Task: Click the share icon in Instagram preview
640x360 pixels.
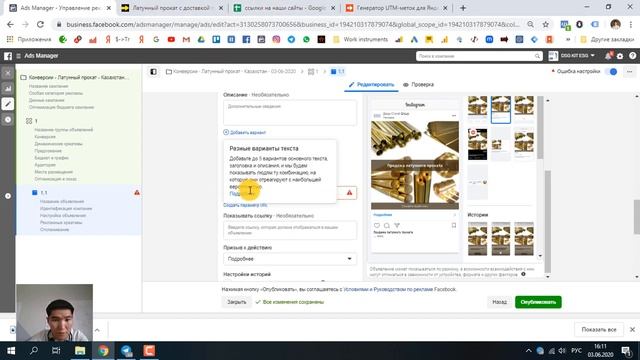Action: [x=397, y=225]
